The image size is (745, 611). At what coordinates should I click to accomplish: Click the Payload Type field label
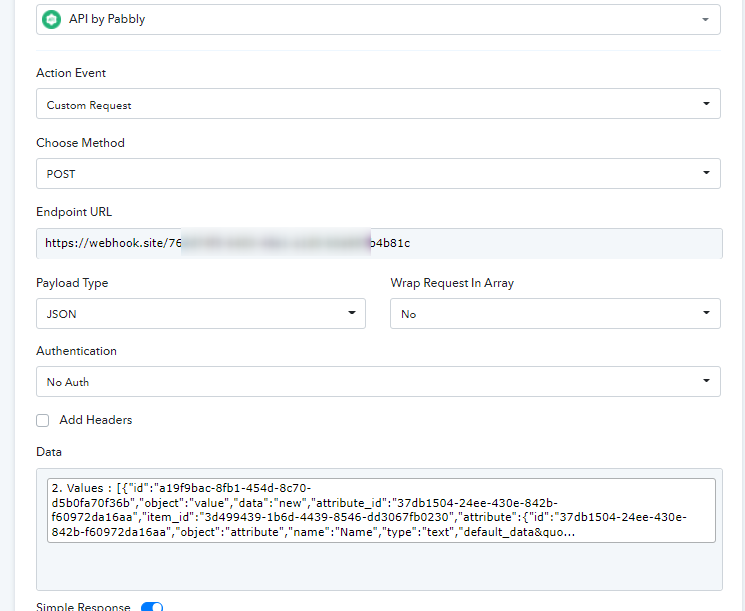click(x=72, y=283)
